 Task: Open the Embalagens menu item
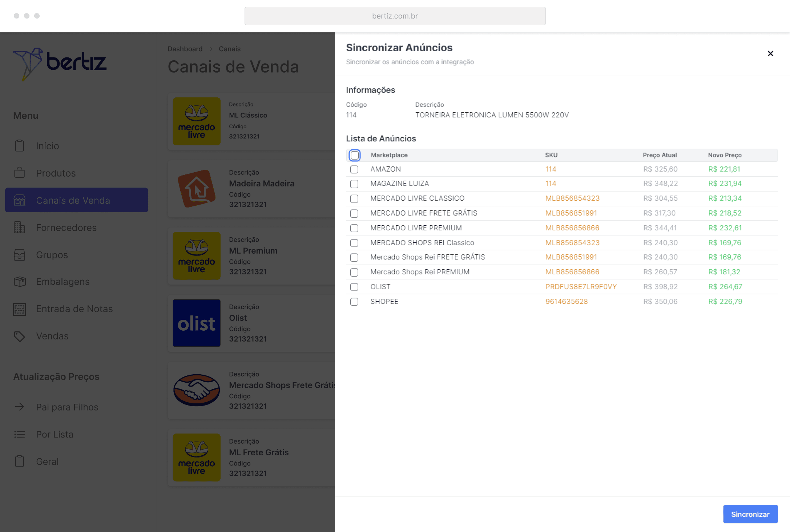click(x=77, y=282)
